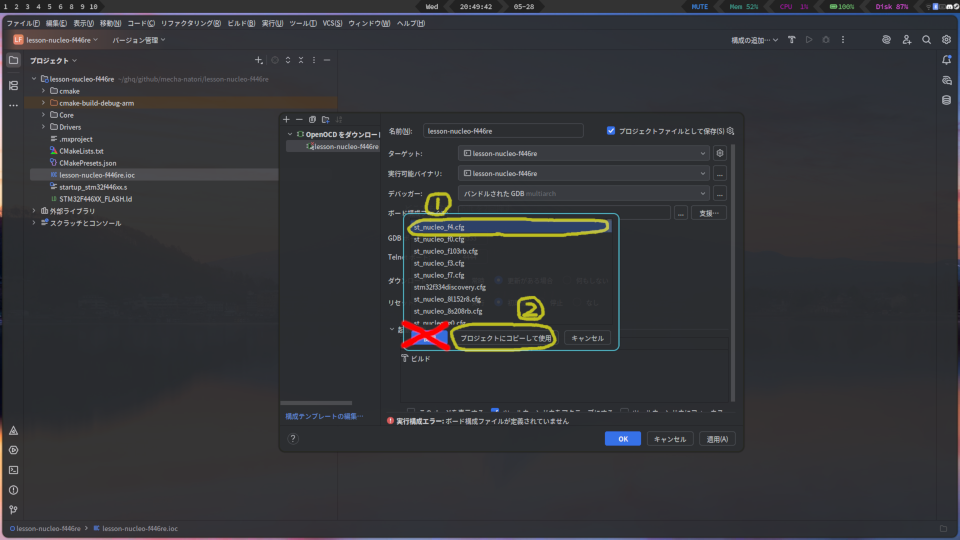Open the Services tool window icon
The width and height of the screenshot is (960, 540).
(13, 450)
